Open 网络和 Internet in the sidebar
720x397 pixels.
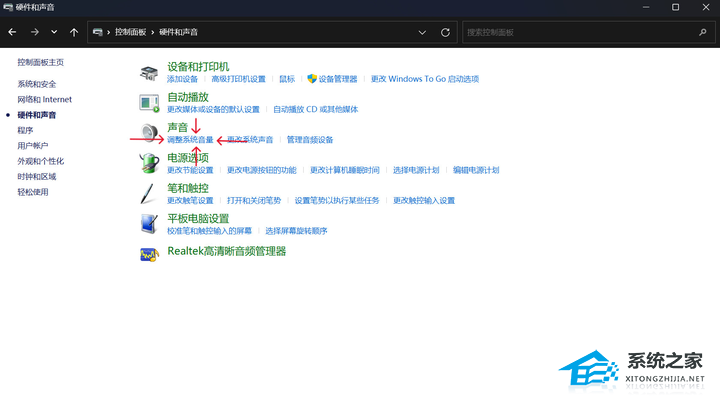tap(45, 100)
